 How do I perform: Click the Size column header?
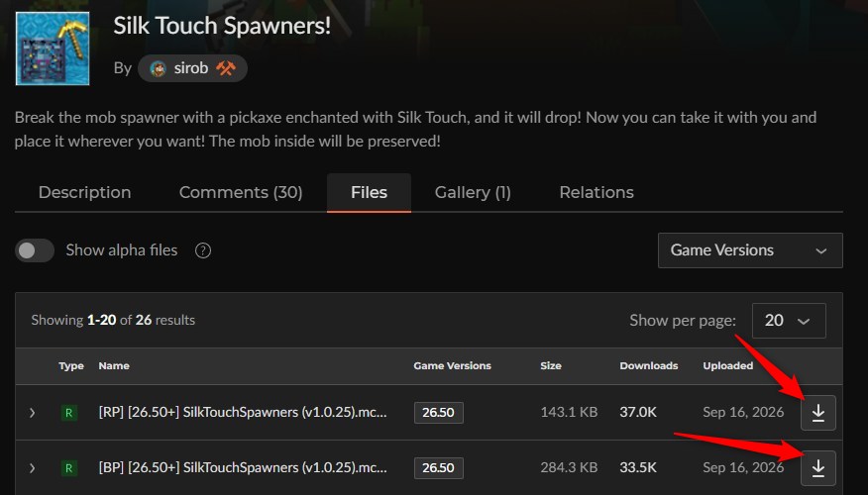pos(551,365)
